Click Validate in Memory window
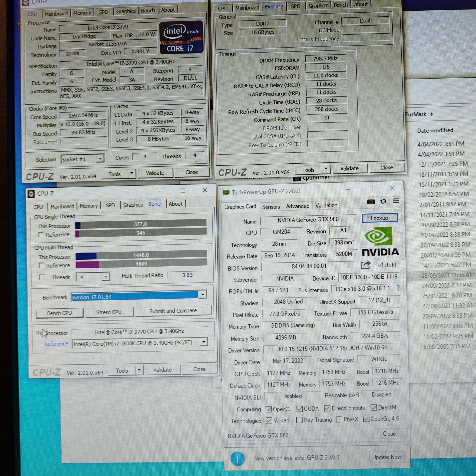The image size is (476, 476). 349,168
